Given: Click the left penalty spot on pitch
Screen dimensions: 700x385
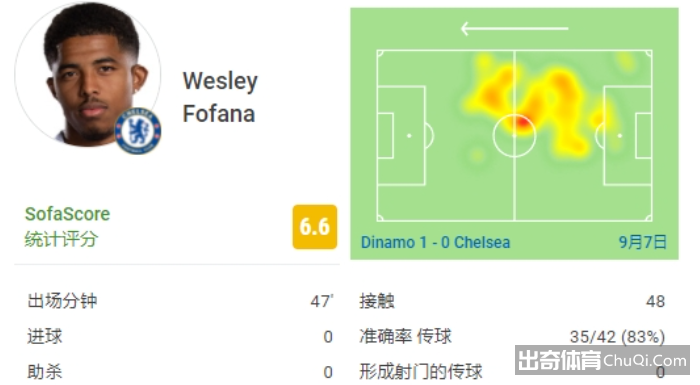Looking at the screenshot, I should (409, 135).
